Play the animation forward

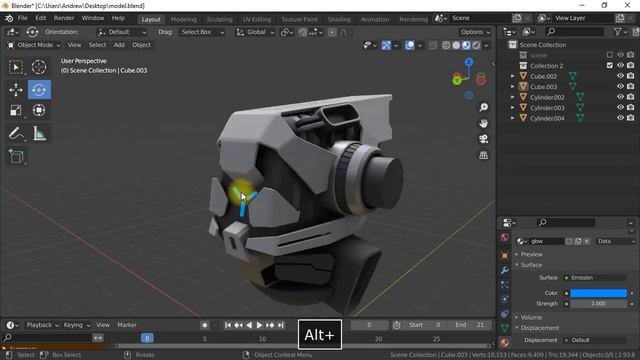259,325
